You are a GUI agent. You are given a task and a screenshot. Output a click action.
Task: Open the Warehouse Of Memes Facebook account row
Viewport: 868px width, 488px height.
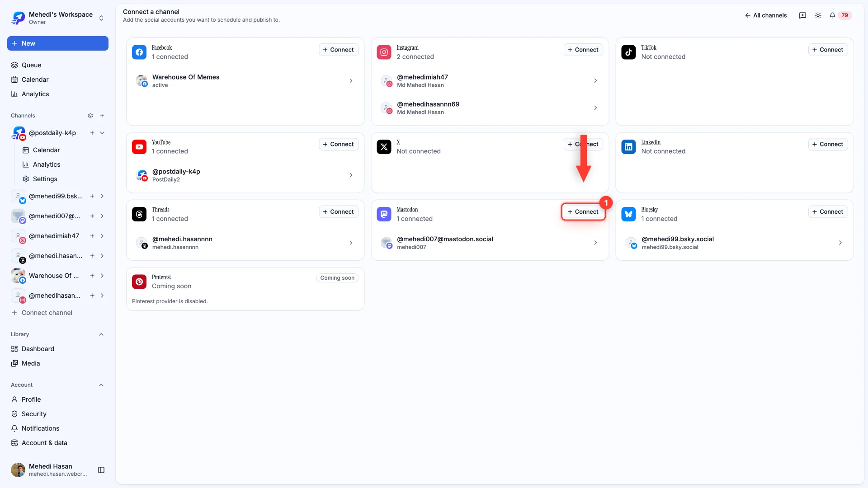pyautogui.click(x=245, y=81)
